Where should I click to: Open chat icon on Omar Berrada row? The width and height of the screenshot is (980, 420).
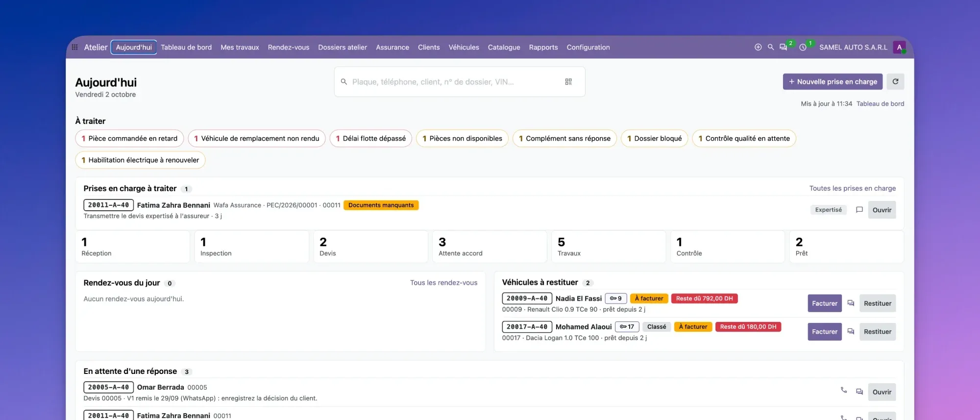pyautogui.click(x=859, y=392)
